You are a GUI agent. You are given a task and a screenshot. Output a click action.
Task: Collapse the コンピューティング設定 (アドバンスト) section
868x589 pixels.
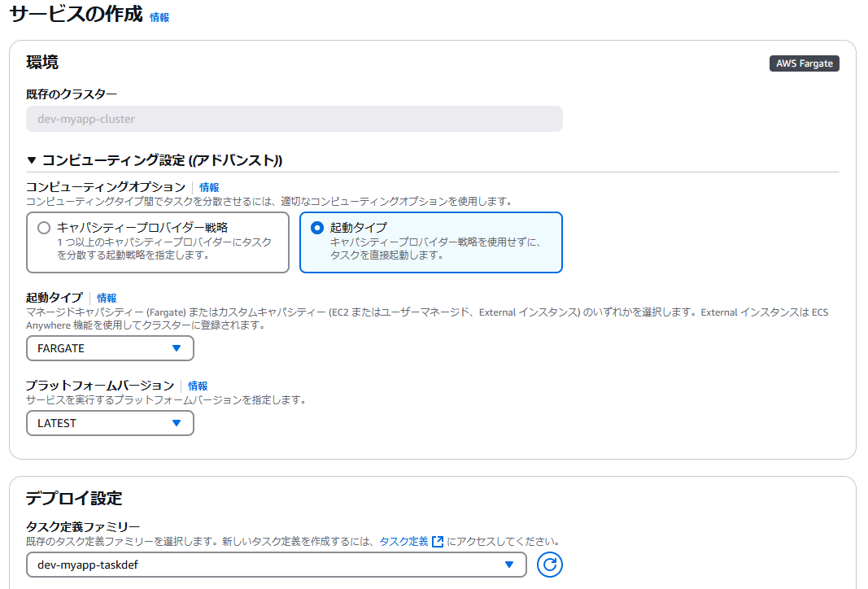[x=32, y=160]
